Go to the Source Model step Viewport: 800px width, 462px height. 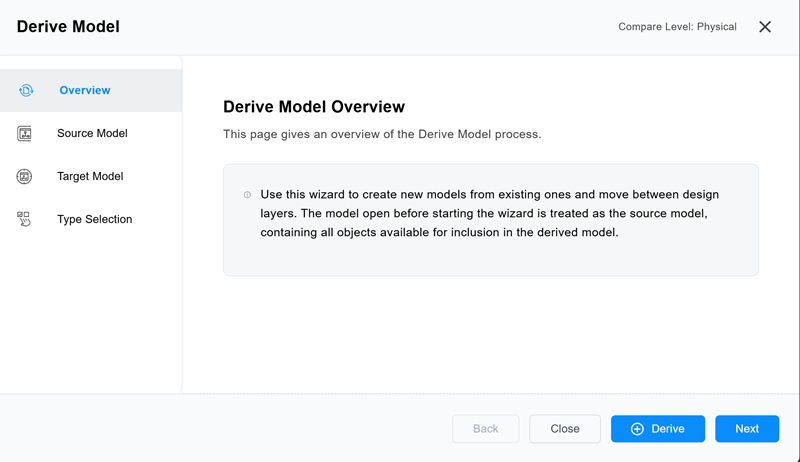coord(91,134)
